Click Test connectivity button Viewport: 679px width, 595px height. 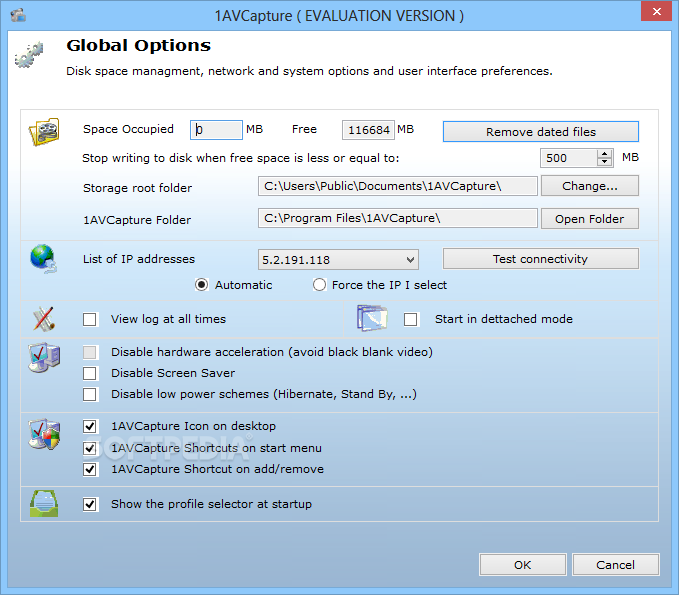[540, 259]
